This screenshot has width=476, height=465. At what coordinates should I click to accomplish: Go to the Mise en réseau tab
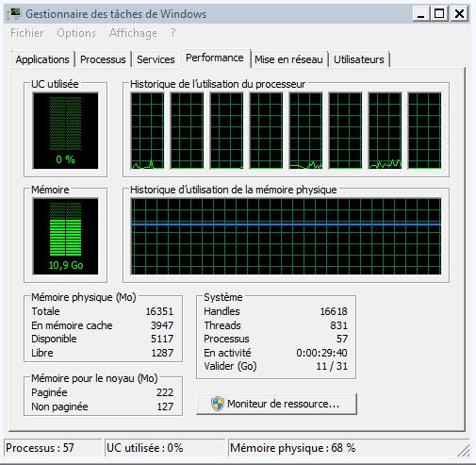pos(288,59)
